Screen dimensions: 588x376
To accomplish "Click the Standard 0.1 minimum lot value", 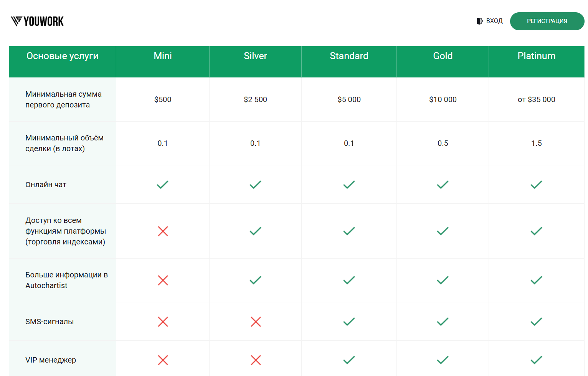I will point(349,143).
